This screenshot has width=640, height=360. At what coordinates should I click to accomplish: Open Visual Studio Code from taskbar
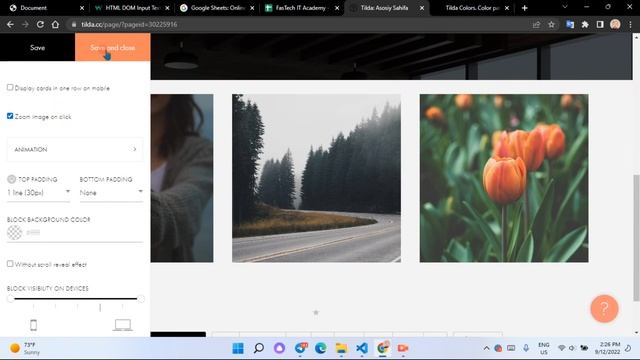[x=362, y=348]
